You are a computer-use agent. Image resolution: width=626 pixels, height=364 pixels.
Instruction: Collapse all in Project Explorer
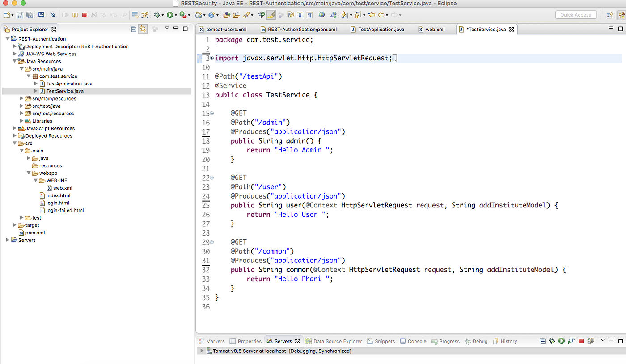click(133, 29)
